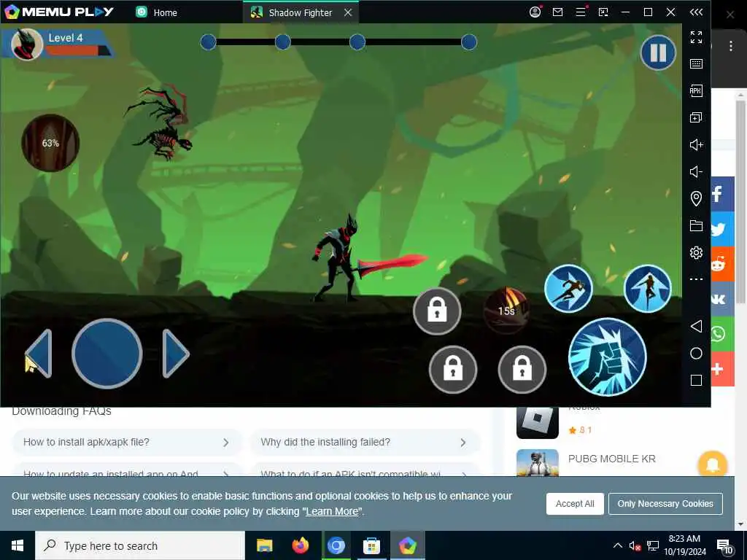Increase emulator volume with speaker plus
The image size is (747, 560).
pyautogui.click(x=696, y=145)
